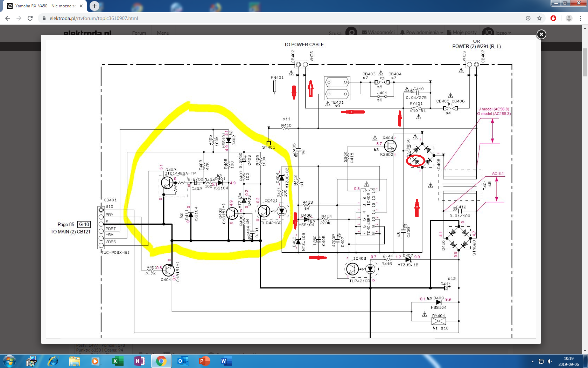Launch Windows Media Player from taskbar
588x368 pixels.
(x=95, y=361)
